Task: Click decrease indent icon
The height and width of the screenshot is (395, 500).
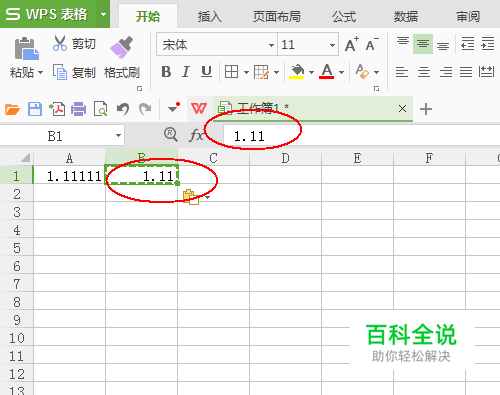Action: [467, 44]
